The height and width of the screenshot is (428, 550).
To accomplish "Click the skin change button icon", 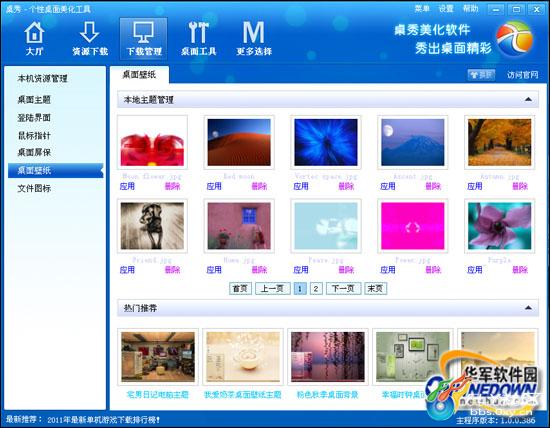I will [481, 75].
